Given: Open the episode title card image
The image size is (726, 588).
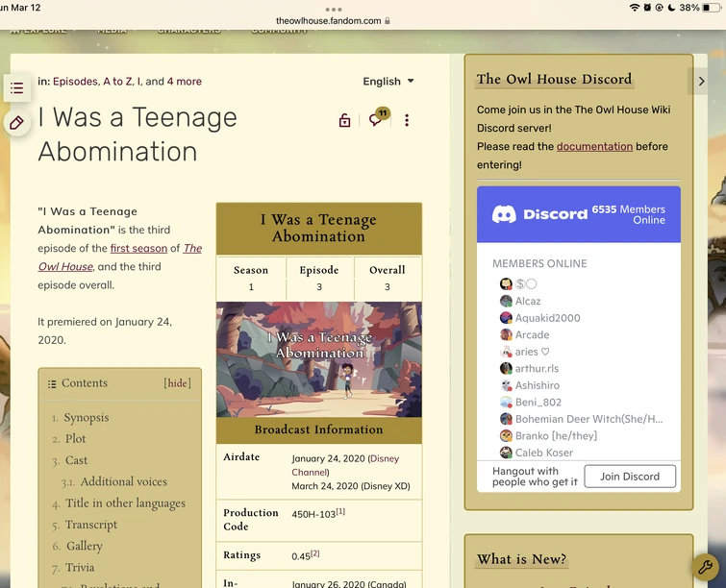Looking at the screenshot, I should coord(319,359).
